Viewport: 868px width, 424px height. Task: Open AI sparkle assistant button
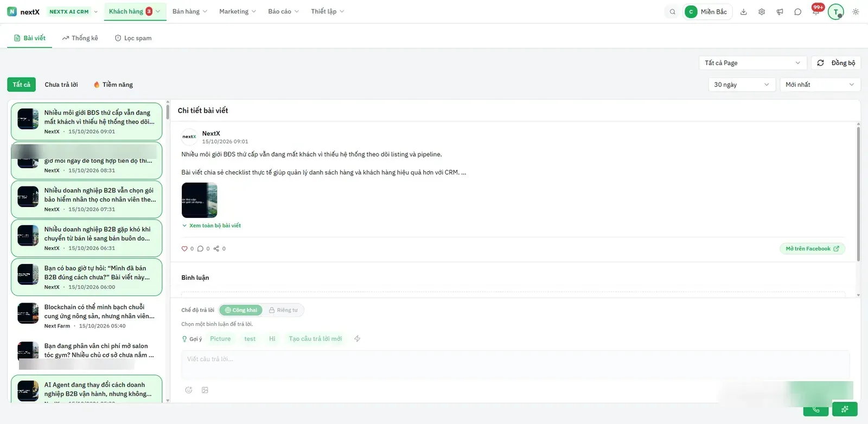(845, 409)
